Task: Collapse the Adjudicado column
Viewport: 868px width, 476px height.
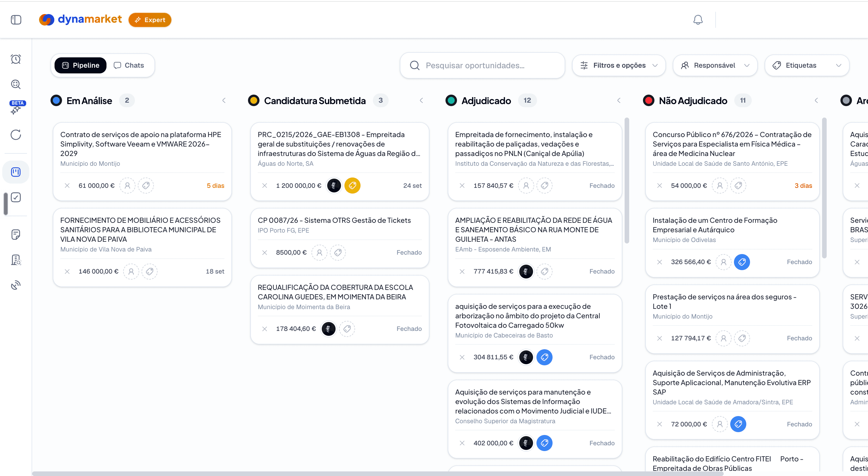Action: coord(619,100)
